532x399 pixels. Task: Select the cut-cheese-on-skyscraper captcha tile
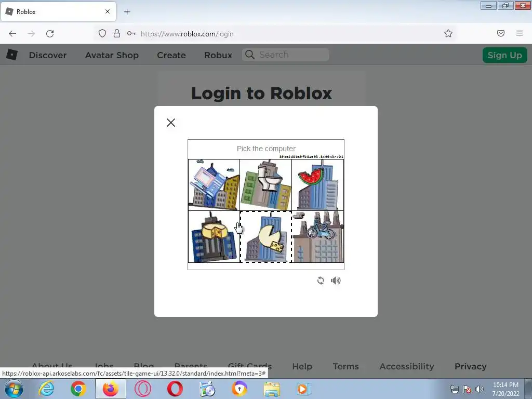(265, 236)
